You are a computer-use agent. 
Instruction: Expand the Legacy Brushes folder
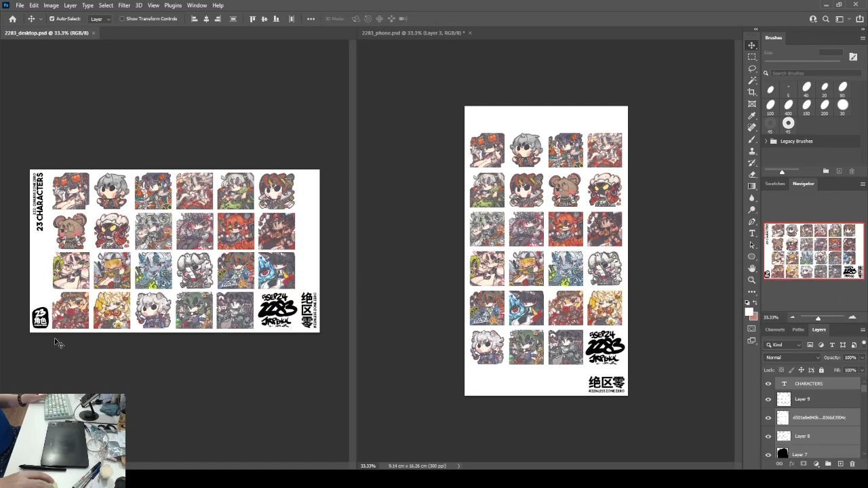tap(766, 141)
